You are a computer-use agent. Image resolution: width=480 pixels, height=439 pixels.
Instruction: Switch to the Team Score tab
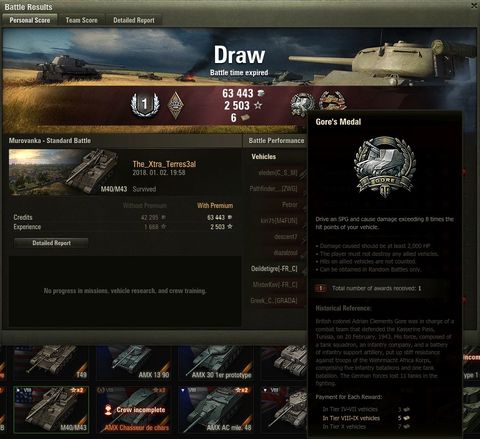(x=81, y=20)
